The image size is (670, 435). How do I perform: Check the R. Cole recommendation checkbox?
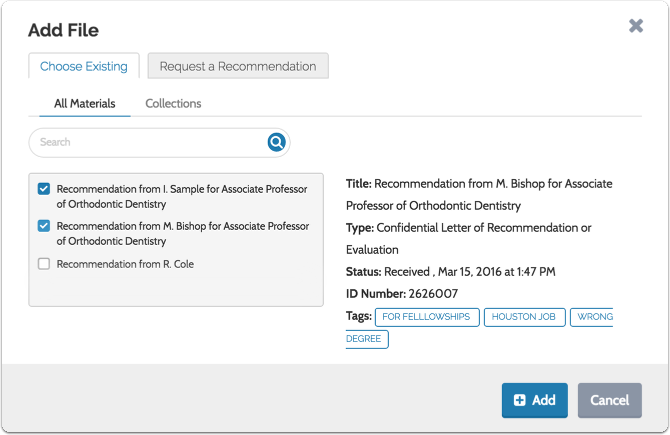click(x=44, y=264)
